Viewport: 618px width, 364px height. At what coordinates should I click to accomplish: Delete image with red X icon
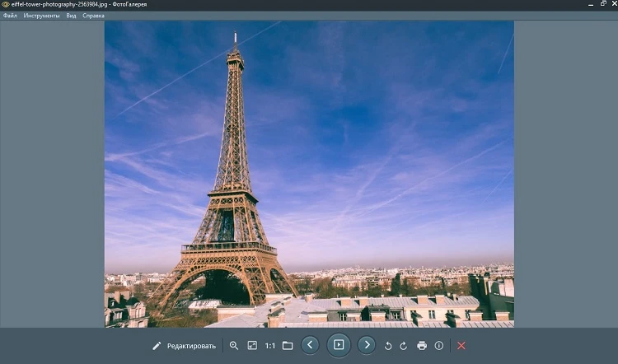(x=461, y=346)
